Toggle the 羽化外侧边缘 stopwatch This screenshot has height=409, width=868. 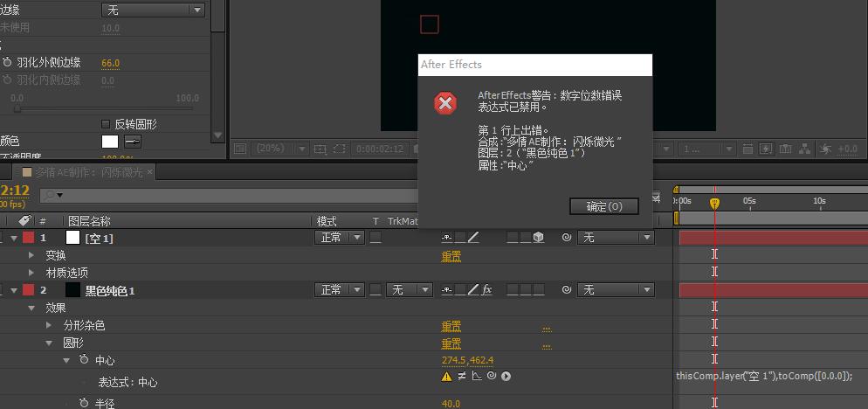coord(7,63)
